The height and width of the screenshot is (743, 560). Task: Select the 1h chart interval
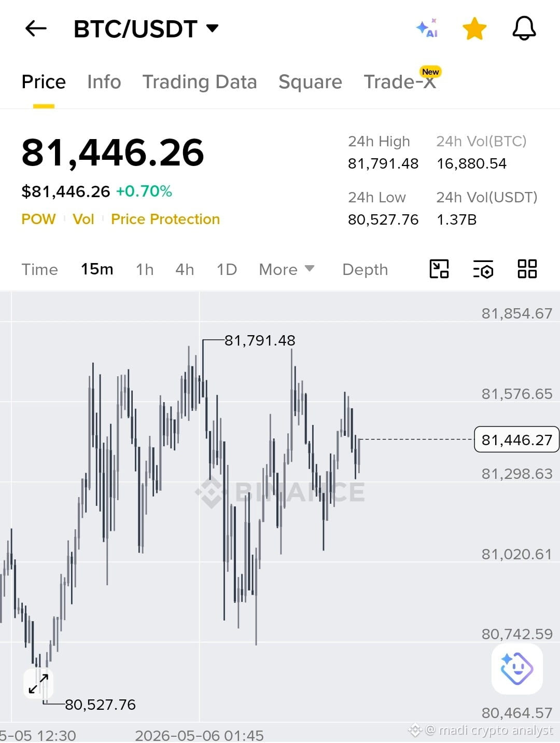[145, 269]
